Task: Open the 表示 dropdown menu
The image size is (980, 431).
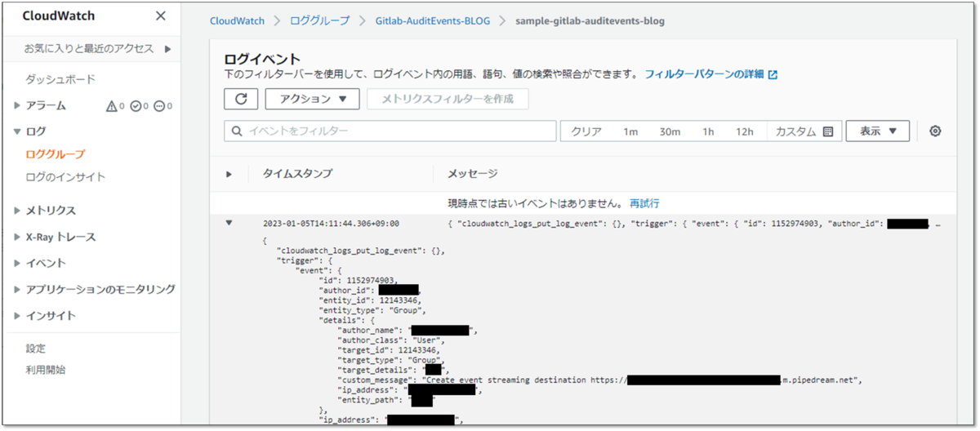Action: [878, 131]
